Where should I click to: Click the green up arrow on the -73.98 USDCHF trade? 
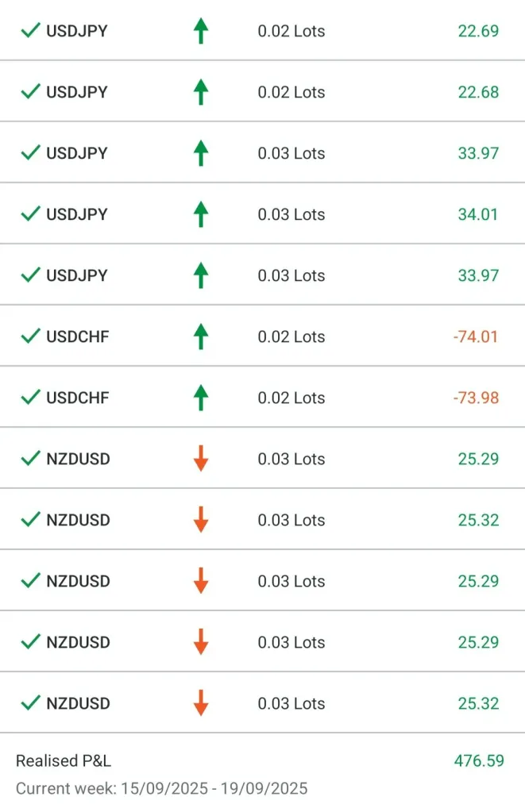coord(201,398)
